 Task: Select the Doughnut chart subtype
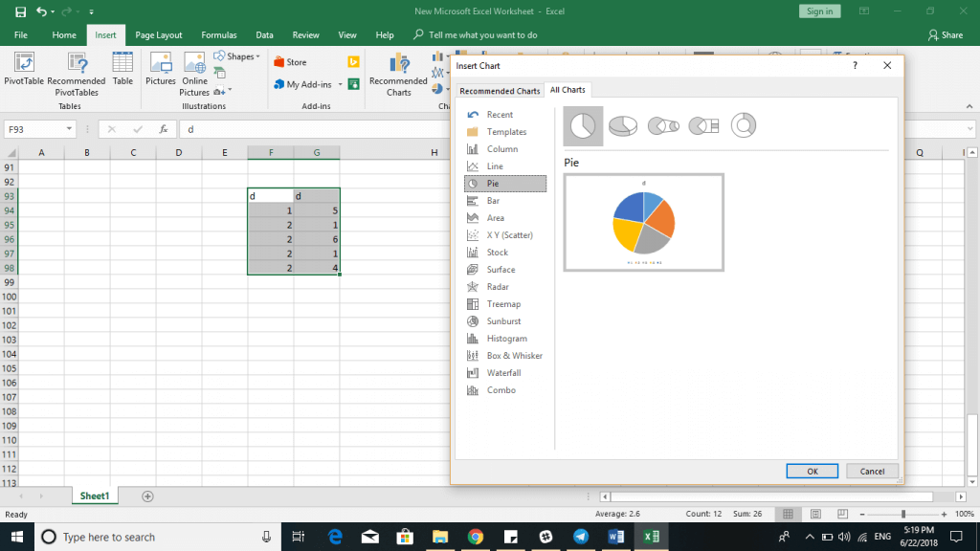click(744, 125)
